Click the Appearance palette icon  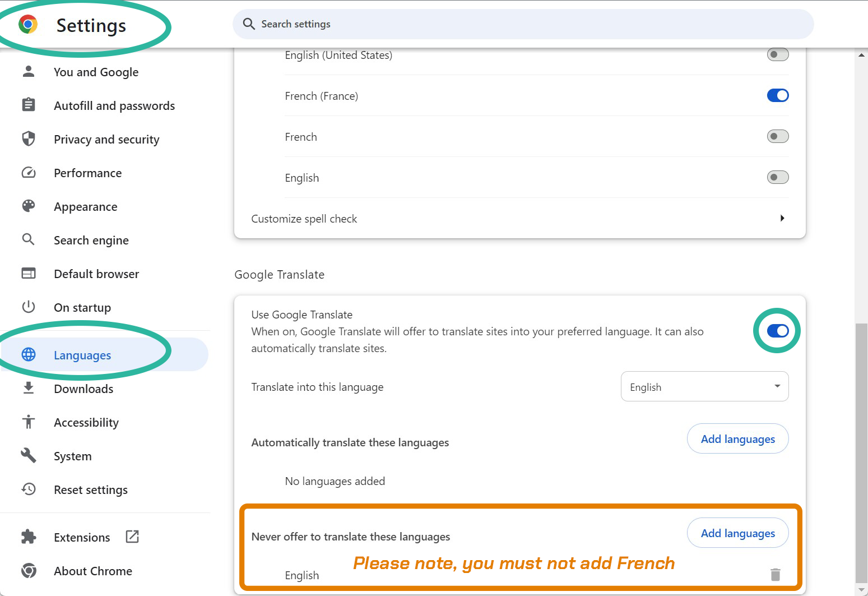29,206
